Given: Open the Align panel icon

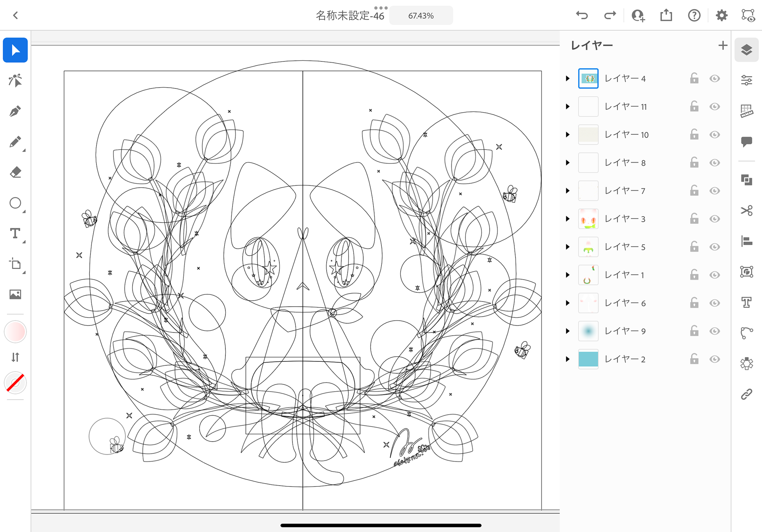Looking at the screenshot, I should tap(747, 241).
